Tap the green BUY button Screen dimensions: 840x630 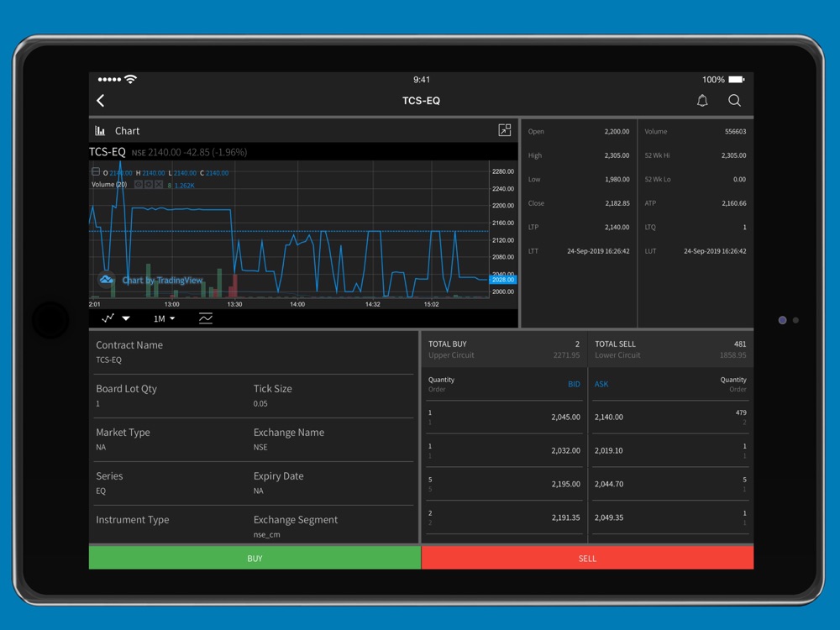point(255,559)
